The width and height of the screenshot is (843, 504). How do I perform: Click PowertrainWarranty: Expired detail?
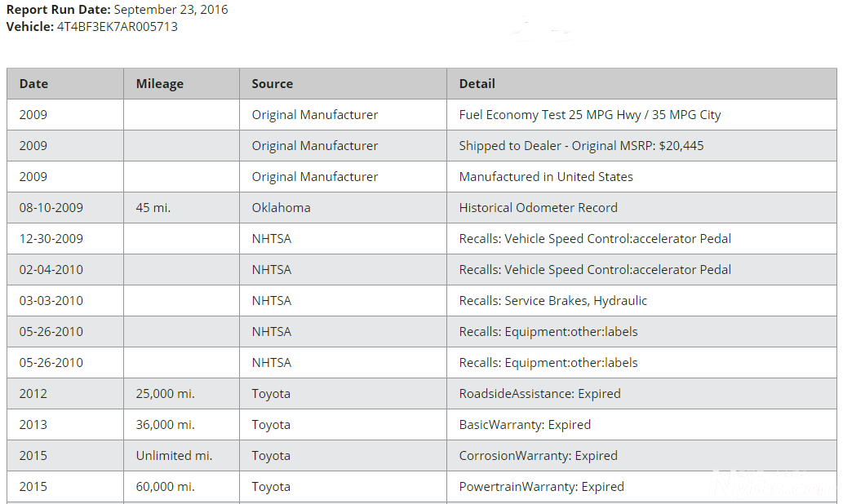click(541, 487)
